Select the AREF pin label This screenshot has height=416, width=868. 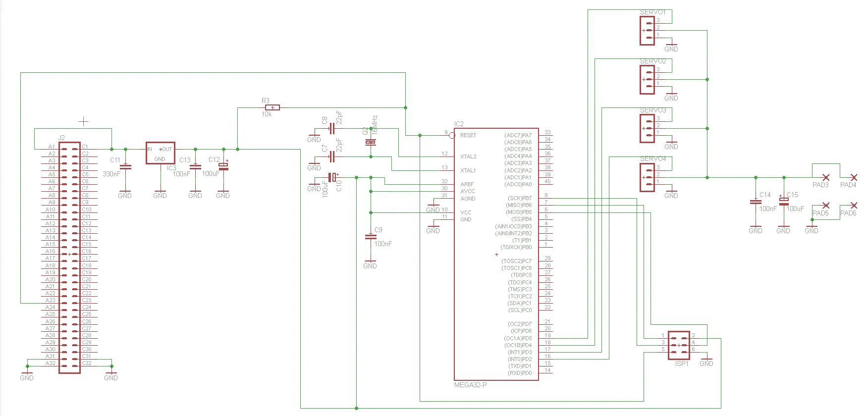click(x=467, y=184)
